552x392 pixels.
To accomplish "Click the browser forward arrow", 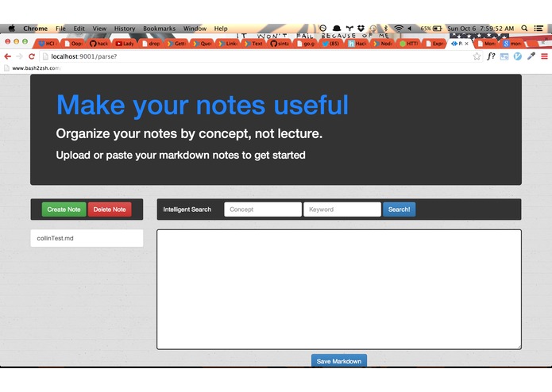I will tap(20, 56).
